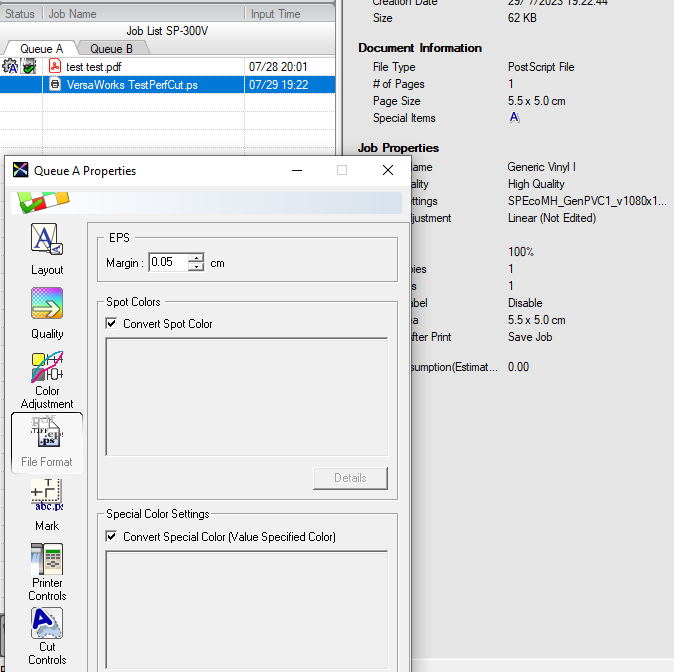The image size is (674, 672).
Task: Switch to the Queue A tab
Action: pyautogui.click(x=41, y=49)
